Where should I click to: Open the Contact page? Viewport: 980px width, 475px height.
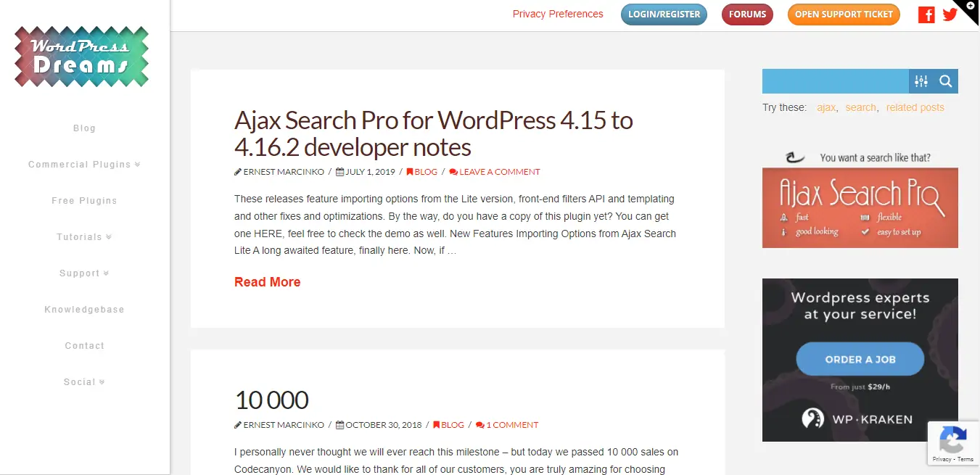(x=84, y=346)
